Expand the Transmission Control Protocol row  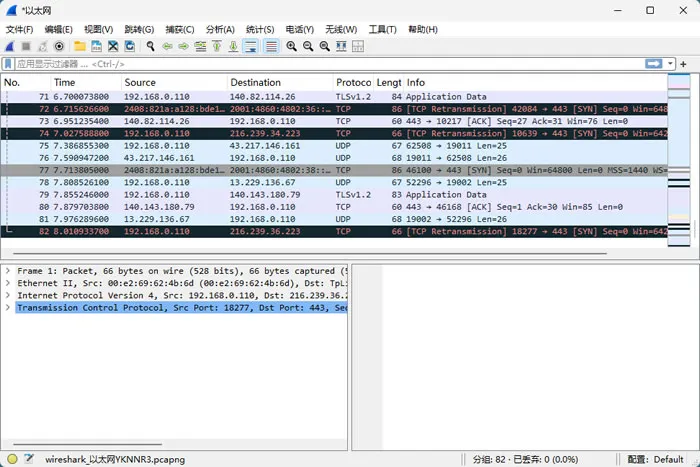(8, 308)
